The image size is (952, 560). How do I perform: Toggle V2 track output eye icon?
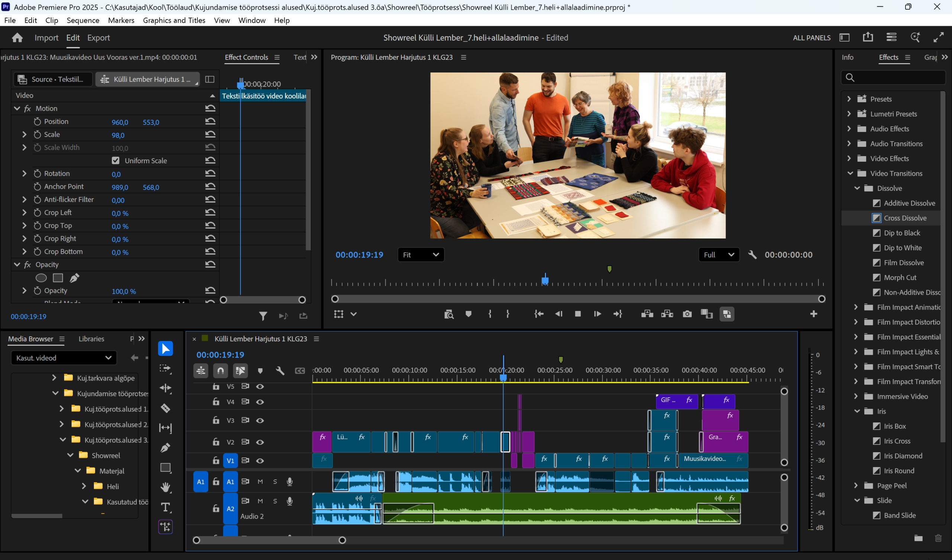[x=260, y=442]
